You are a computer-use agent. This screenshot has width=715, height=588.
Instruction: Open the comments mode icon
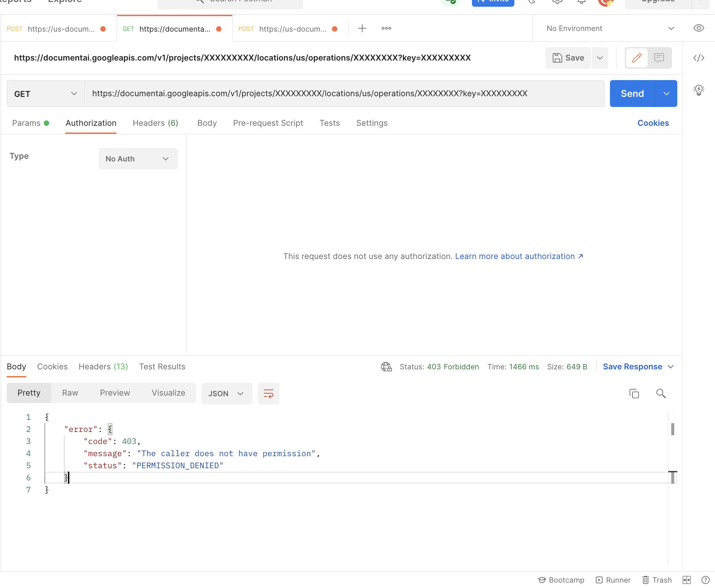tap(659, 58)
